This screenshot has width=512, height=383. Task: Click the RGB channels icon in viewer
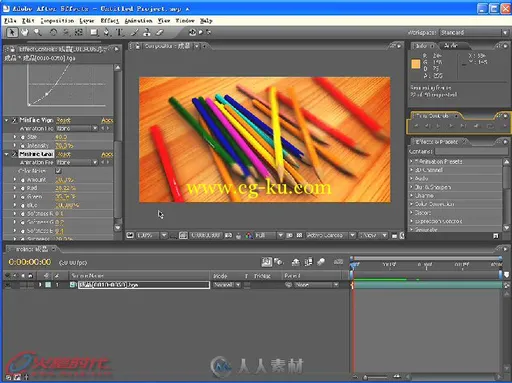click(249, 236)
